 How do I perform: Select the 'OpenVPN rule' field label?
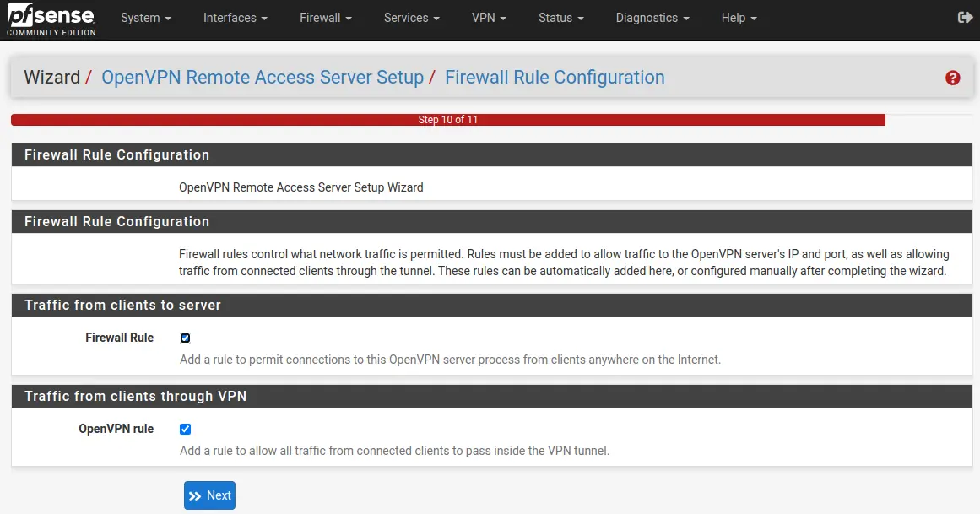click(116, 429)
